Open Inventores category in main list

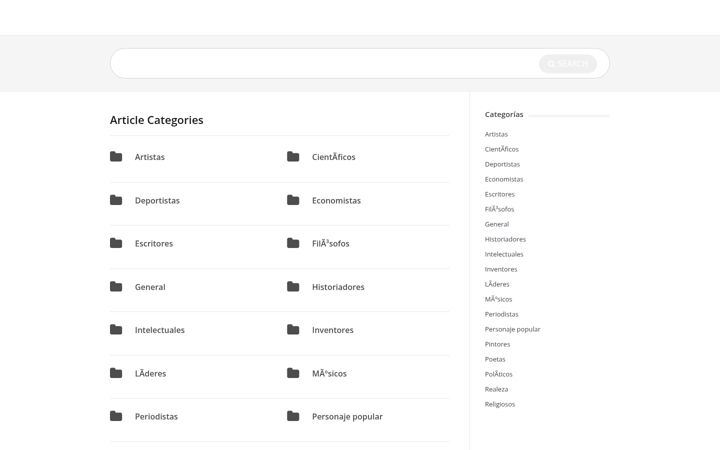(x=333, y=330)
